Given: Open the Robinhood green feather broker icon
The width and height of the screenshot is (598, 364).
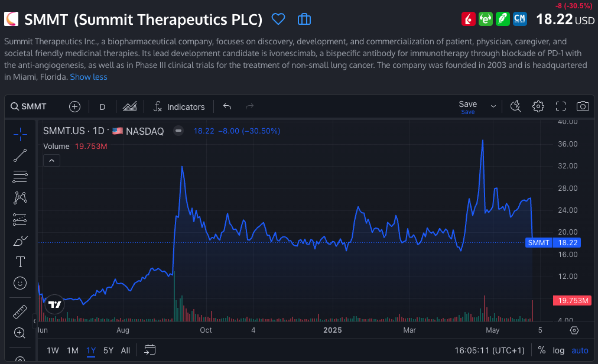Looking at the screenshot, I should pyautogui.click(x=503, y=19).
